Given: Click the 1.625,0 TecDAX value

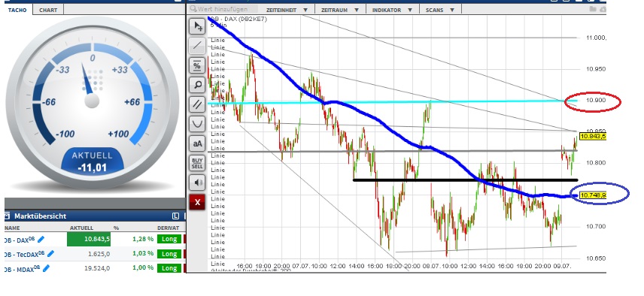Looking at the screenshot, I should coord(99,254).
